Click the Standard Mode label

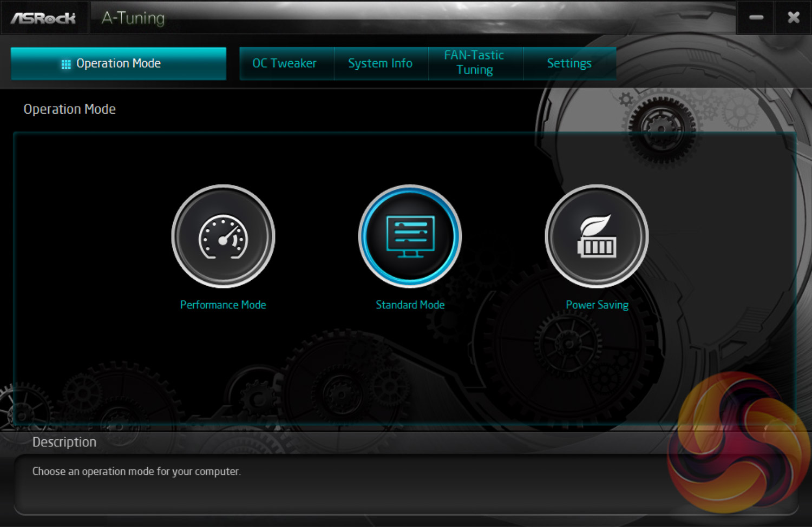410,305
